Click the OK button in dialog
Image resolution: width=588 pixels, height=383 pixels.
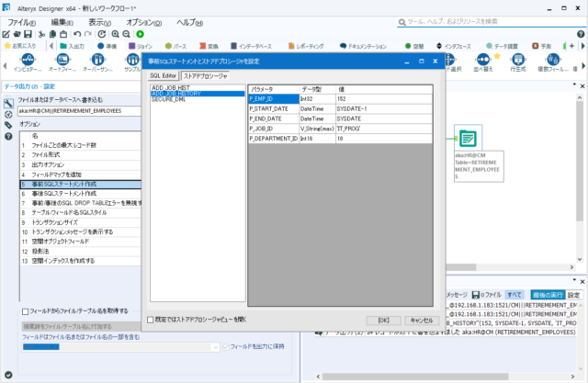pos(384,320)
